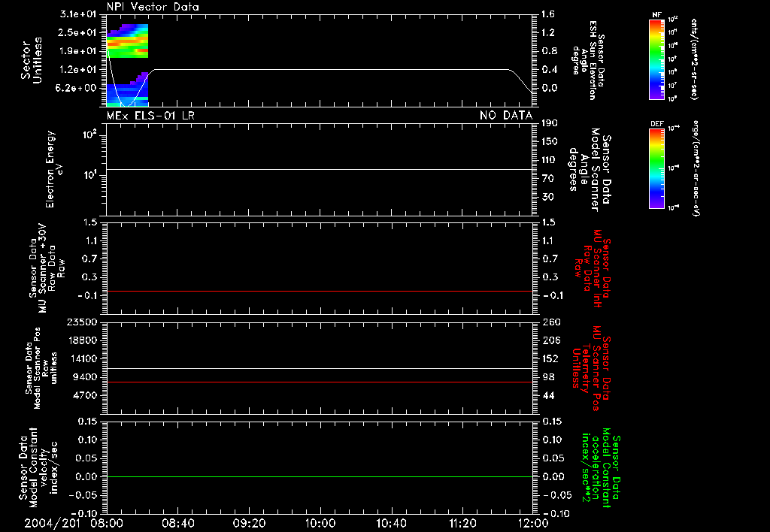
Task: Click the Model Scanner Pos Raw axis label
Action: [42, 369]
